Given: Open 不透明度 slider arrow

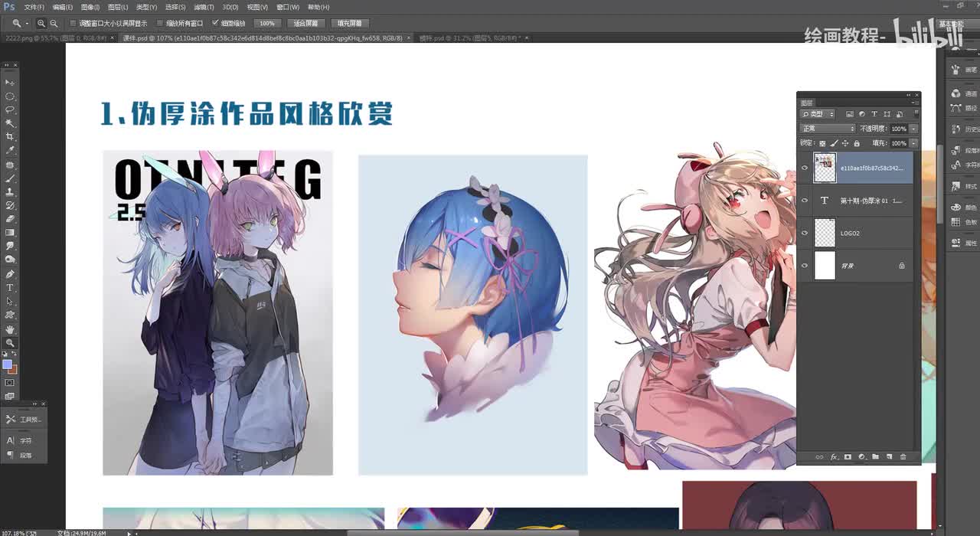Looking at the screenshot, I should point(913,129).
